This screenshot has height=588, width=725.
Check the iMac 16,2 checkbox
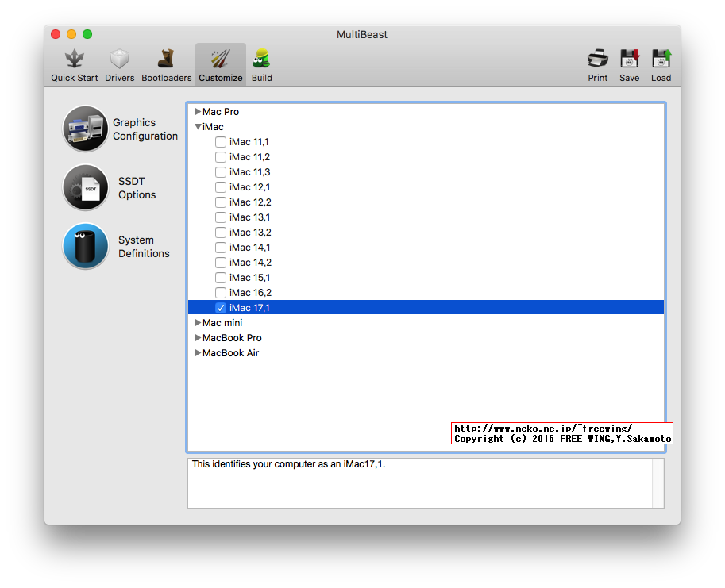[221, 293]
